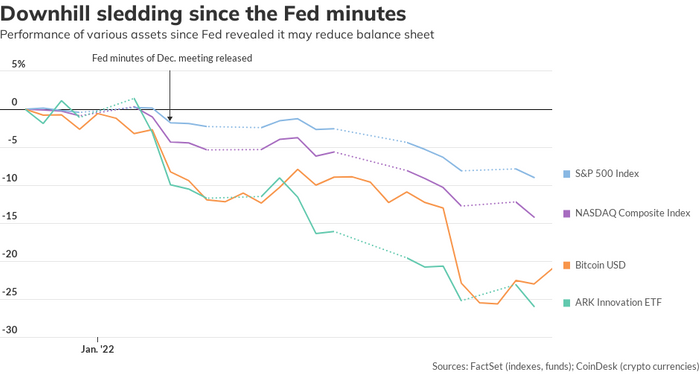The image size is (700, 376).
Task: Click the blue S&P 500 Index legend swatch
Action: (x=567, y=174)
